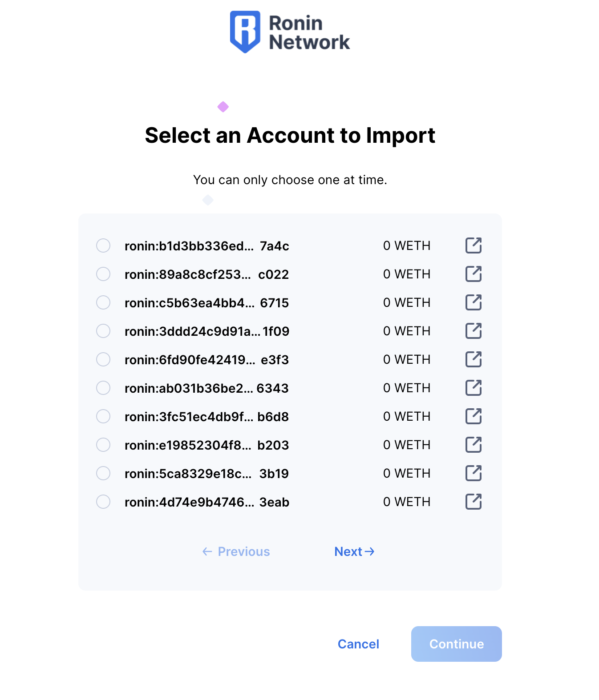Select radio for ronin:ab031b36be2 account

pos(103,388)
